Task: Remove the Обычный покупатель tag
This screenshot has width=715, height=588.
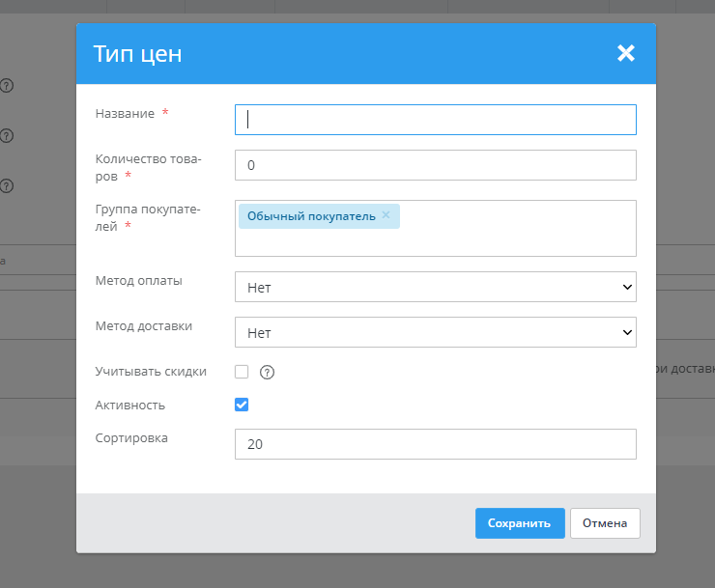Action: tap(386, 215)
